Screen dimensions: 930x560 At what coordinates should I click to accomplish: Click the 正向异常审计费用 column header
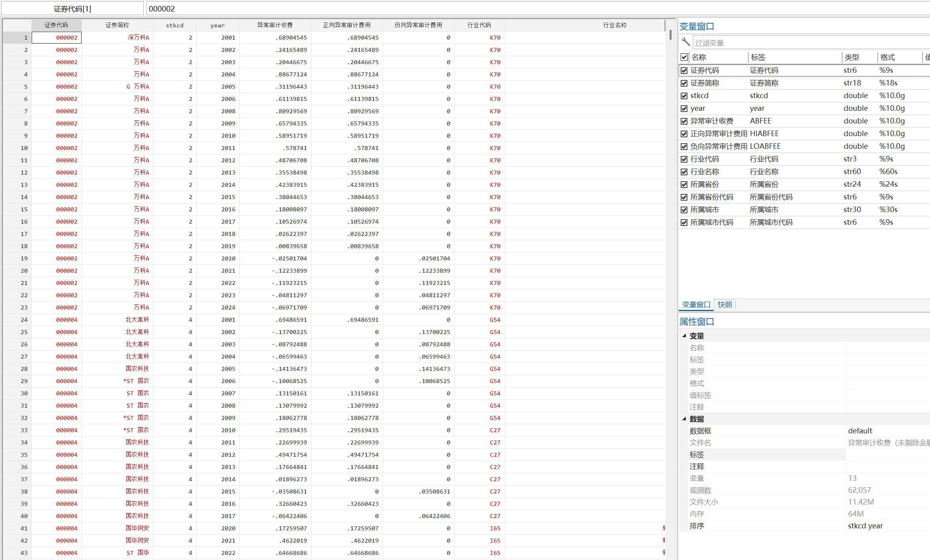347,25
